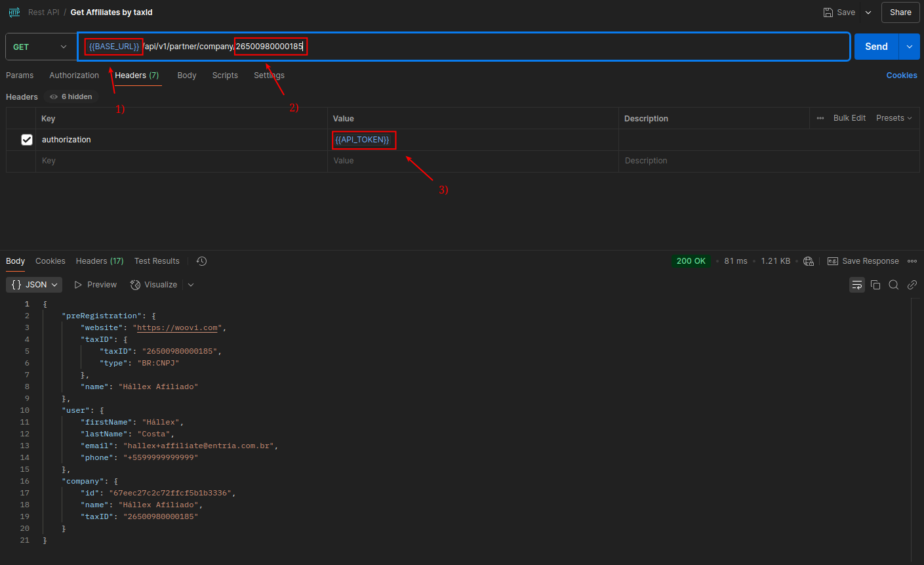Show the 6 hidden headers
The width and height of the screenshot is (924, 565).
71,96
